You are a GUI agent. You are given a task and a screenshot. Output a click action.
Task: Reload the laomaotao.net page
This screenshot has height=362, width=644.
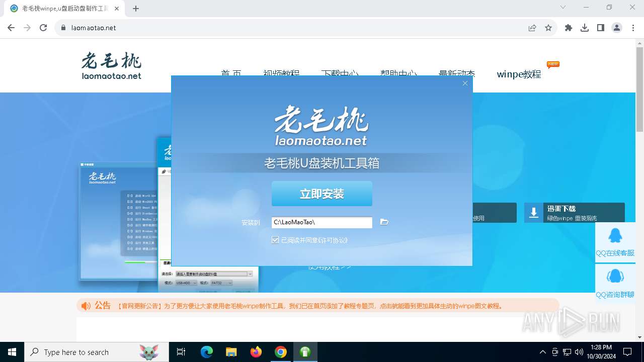pos(43,28)
